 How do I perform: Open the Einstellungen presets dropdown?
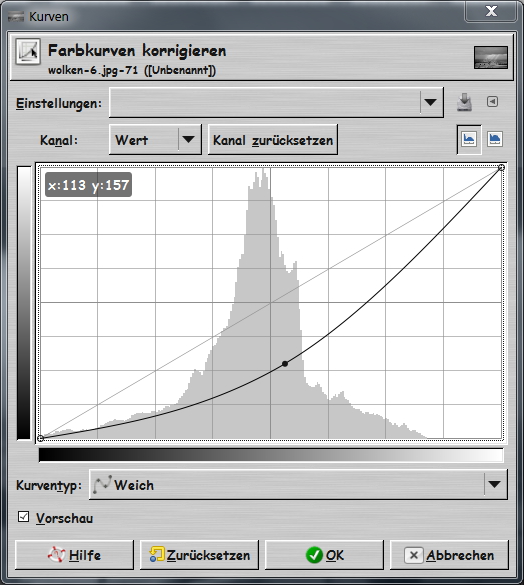[276, 102]
